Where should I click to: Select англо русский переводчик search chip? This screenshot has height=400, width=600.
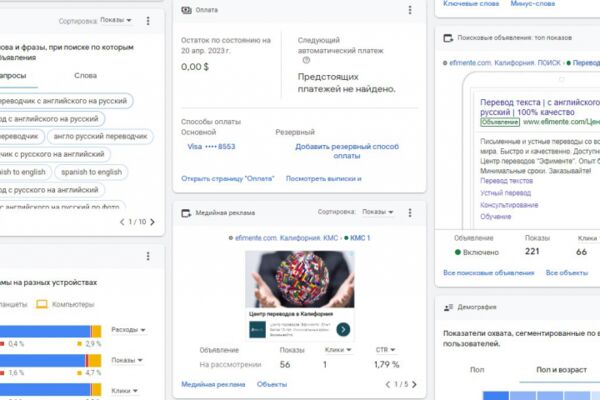click(100, 136)
